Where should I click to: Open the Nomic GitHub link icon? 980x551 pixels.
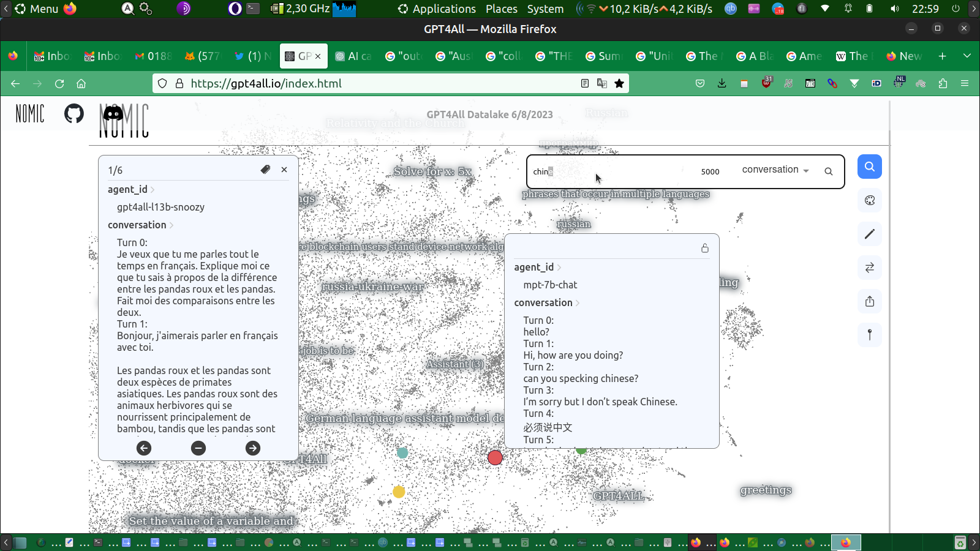click(74, 113)
